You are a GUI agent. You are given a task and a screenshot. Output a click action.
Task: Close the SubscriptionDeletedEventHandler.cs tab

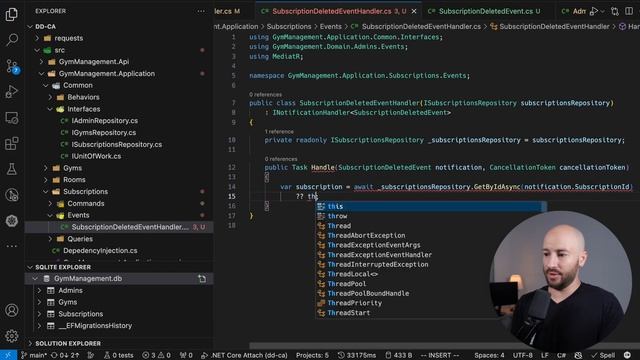click(414, 11)
